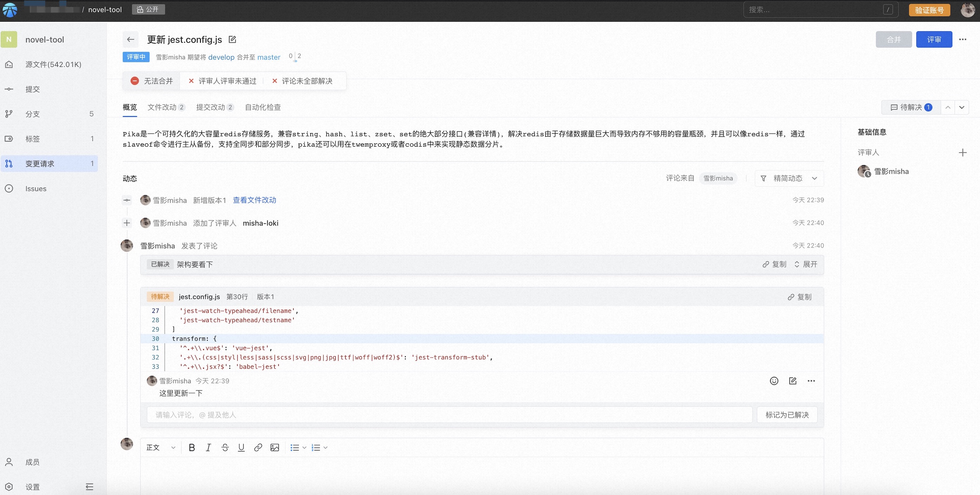
Task: Jump to previous unresolved comment with up chevron
Action: coord(948,107)
